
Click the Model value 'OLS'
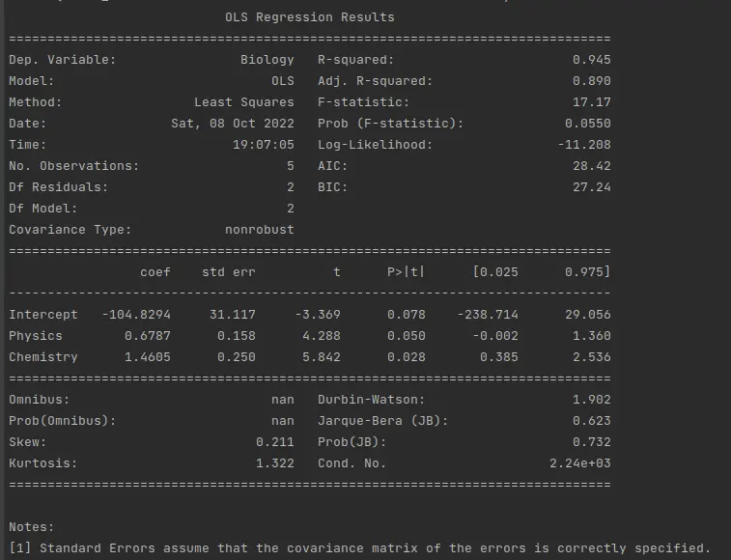click(283, 81)
